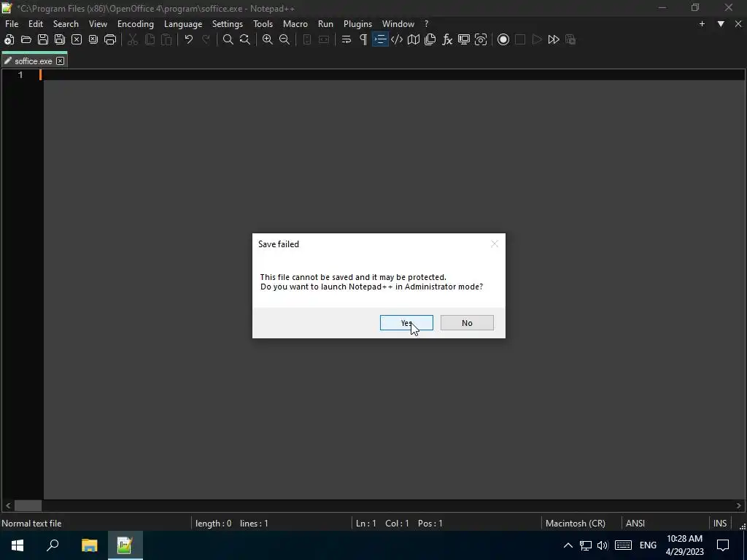Undo the last action
The width and height of the screenshot is (747, 560).
[x=189, y=39]
